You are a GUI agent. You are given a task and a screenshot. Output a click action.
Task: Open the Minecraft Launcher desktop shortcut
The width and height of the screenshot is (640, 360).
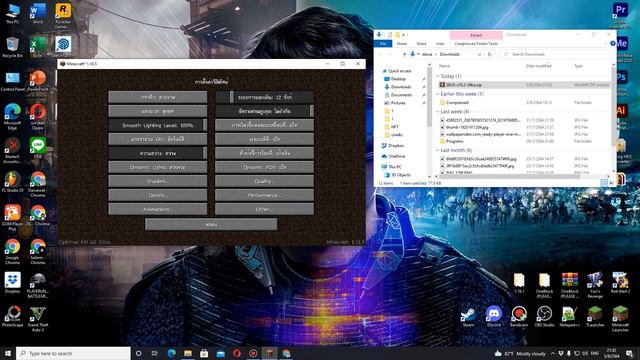(x=620, y=319)
